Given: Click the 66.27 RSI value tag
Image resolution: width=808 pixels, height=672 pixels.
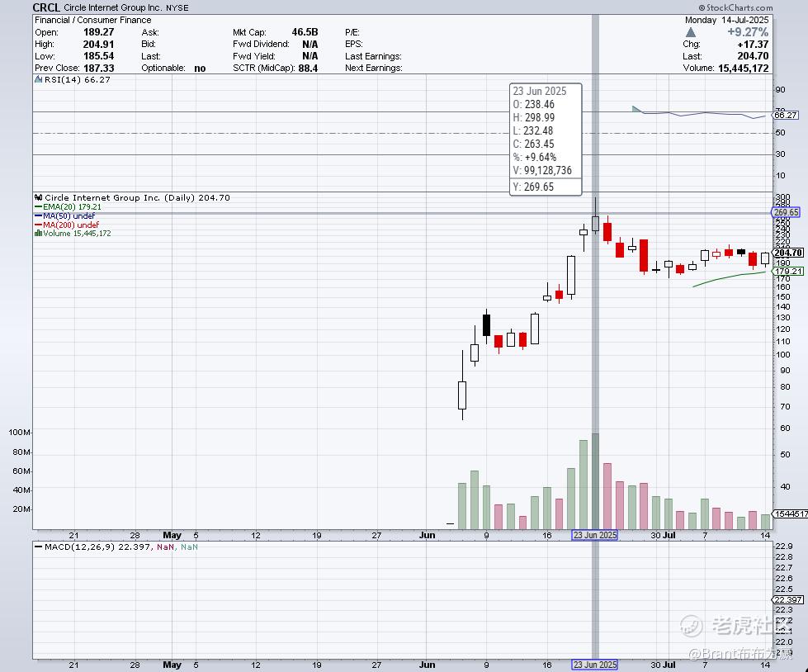Looking at the screenshot, I should (x=786, y=115).
